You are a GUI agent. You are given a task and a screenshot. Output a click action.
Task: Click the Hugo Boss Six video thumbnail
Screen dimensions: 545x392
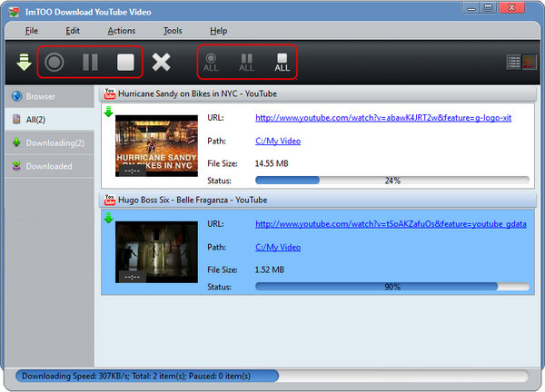coord(156,252)
